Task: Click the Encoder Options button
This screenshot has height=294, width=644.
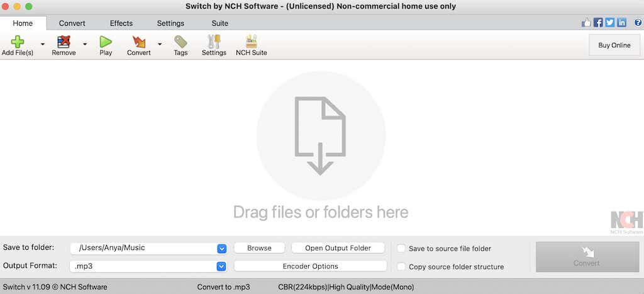Action: pyautogui.click(x=311, y=266)
